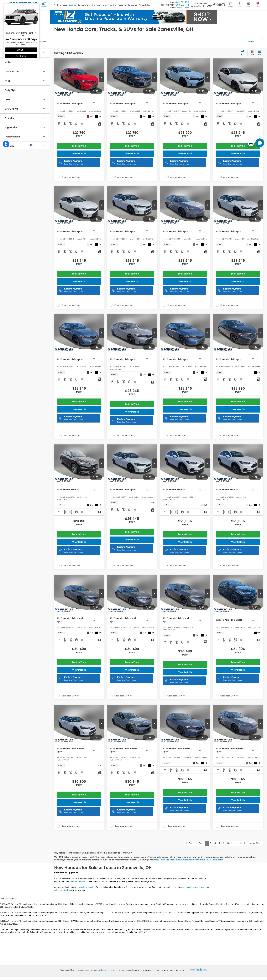Click View Details on the $28,990 Civic Sport
The width and height of the screenshot is (267, 980).
pyautogui.click(x=238, y=409)
